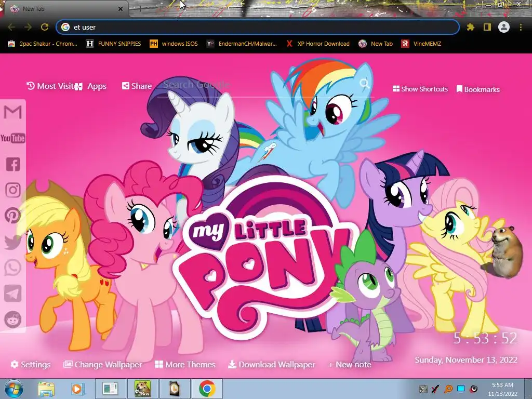This screenshot has width=532, height=399.
Task: Click the dark clock-like taskbar icon
Action: [175, 389]
